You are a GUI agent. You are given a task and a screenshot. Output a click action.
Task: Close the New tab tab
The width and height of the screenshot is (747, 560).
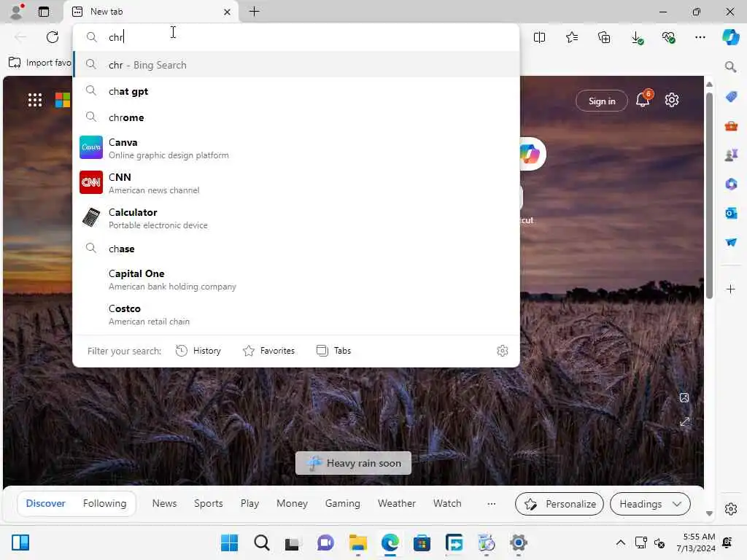(228, 12)
